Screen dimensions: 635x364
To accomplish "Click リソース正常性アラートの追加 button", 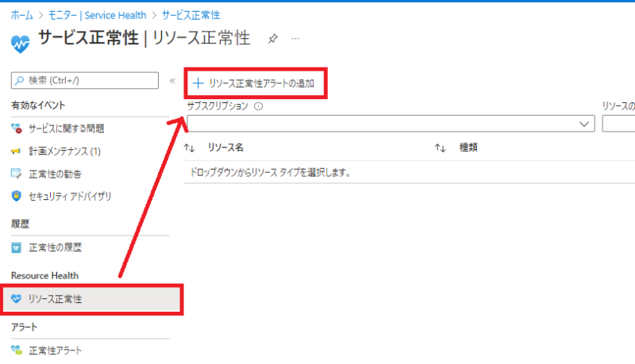I will tap(255, 83).
